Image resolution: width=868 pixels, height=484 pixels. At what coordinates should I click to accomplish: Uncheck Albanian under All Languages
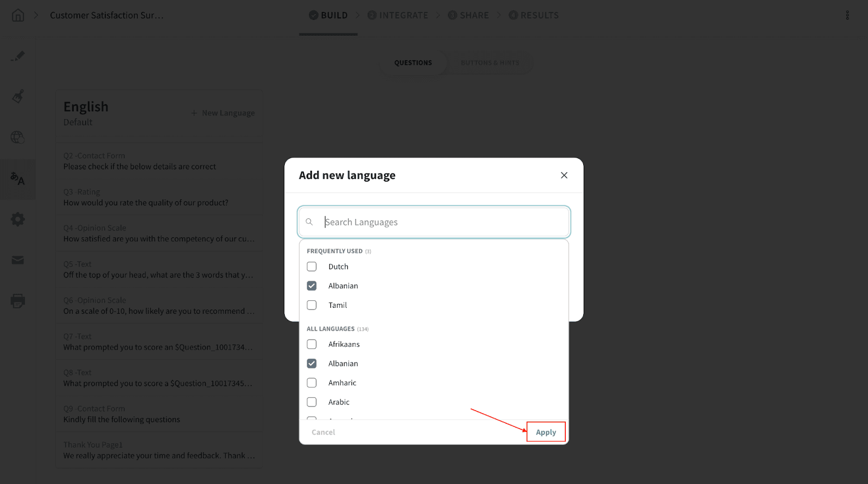[312, 364]
